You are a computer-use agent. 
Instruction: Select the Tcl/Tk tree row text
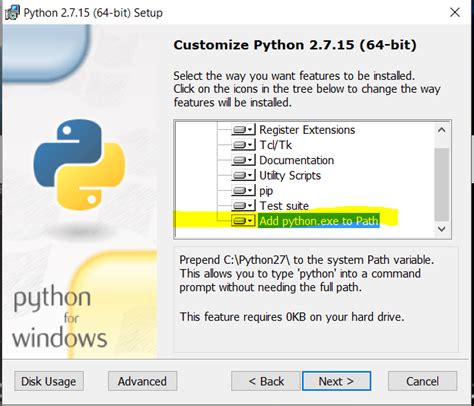pos(275,145)
